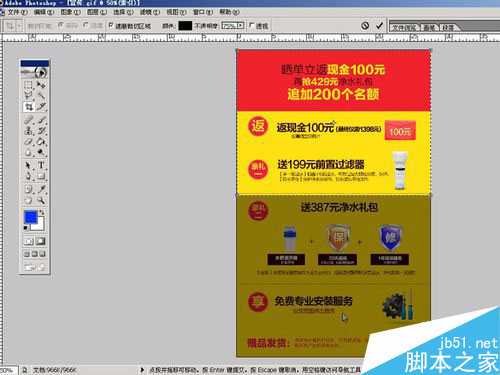This screenshot has width=500, height=375.
Task: Select the Lasso tool
Action: [29, 96]
